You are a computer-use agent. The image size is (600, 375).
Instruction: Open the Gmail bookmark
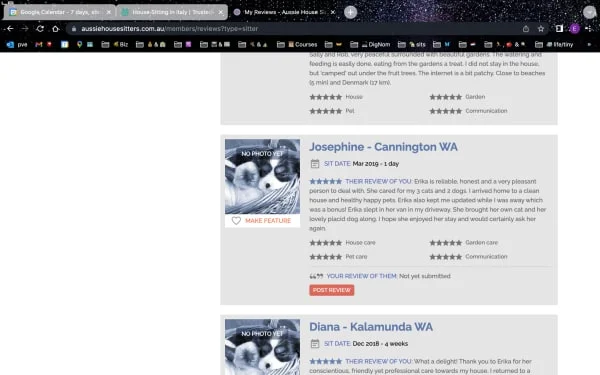pyautogui.click(x=39, y=44)
